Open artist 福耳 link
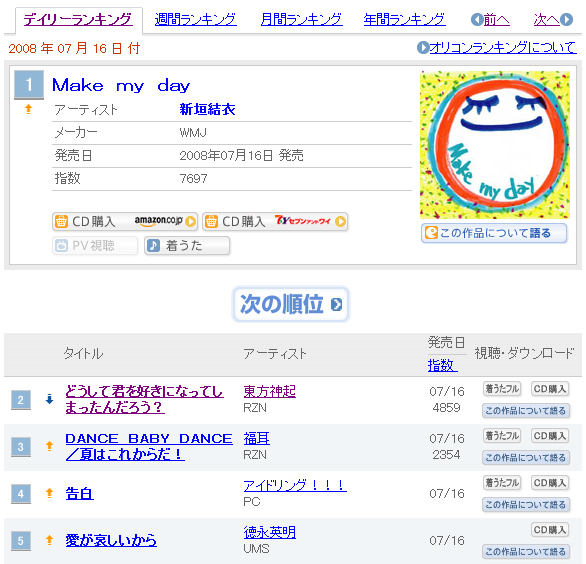The image size is (586, 564). tap(256, 438)
